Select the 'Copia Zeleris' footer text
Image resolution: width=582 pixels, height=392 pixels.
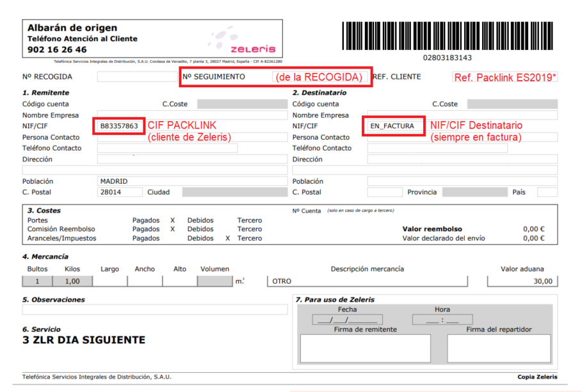coord(537,377)
